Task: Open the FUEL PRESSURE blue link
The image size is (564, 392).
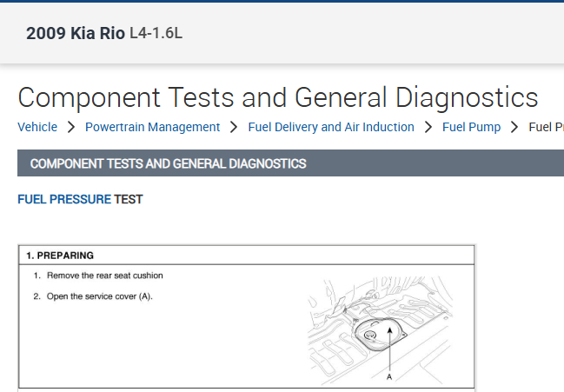Action: pyautogui.click(x=63, y=199)
